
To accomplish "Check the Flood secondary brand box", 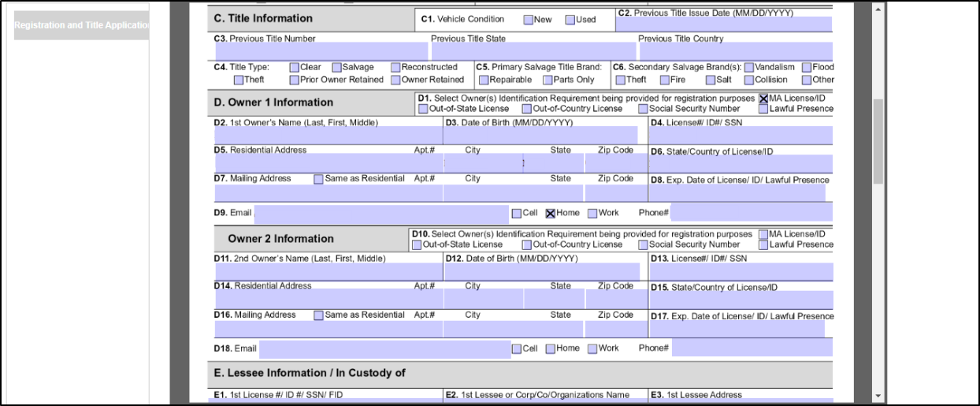I will [807, 68].
